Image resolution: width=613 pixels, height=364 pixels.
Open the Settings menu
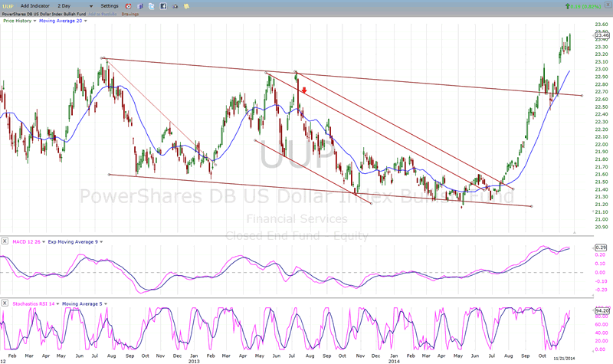(110, 6)
